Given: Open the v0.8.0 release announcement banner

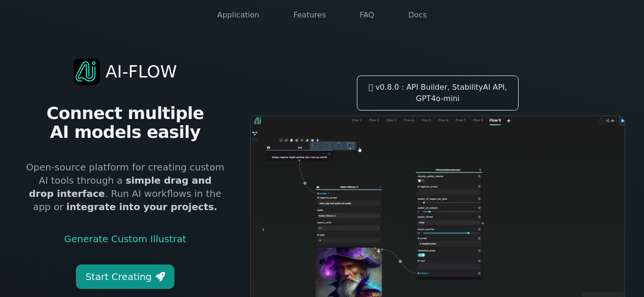Looking at the screenshot, I should (x=438, y=93).
